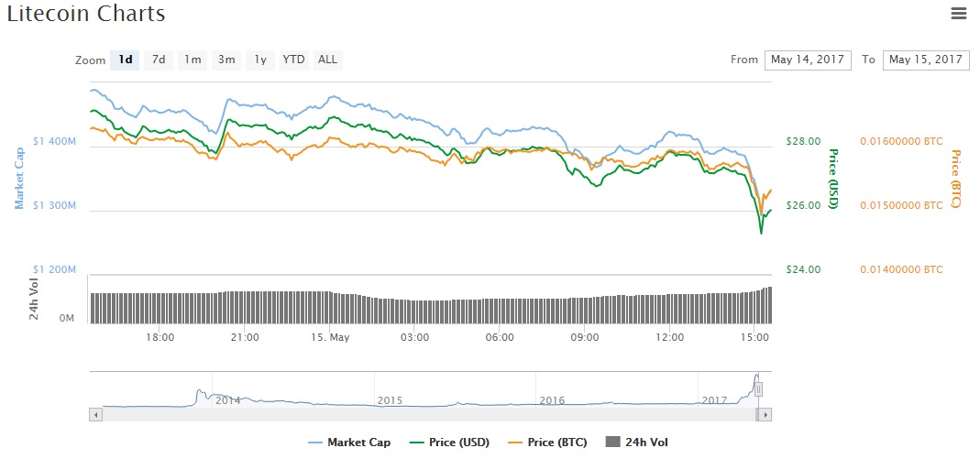
Task: Click the 0.01600000 BTC label
Action: coord(901,142)
